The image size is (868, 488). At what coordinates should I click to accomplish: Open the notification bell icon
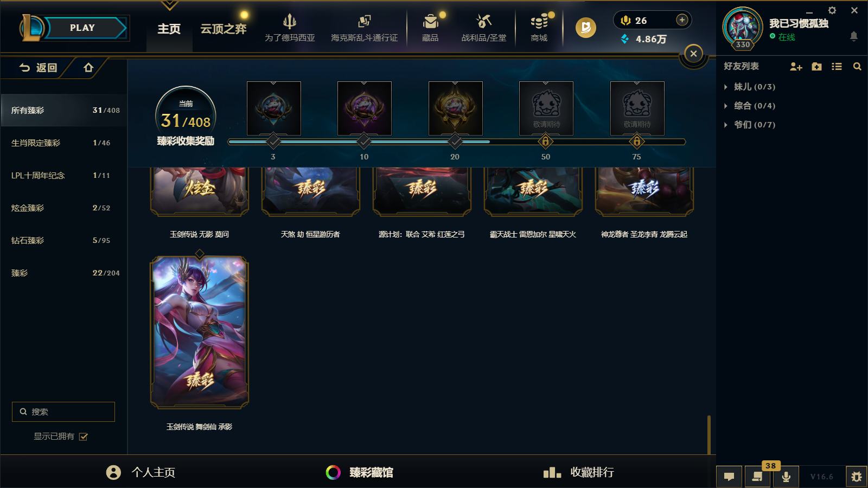click(853, 36)
